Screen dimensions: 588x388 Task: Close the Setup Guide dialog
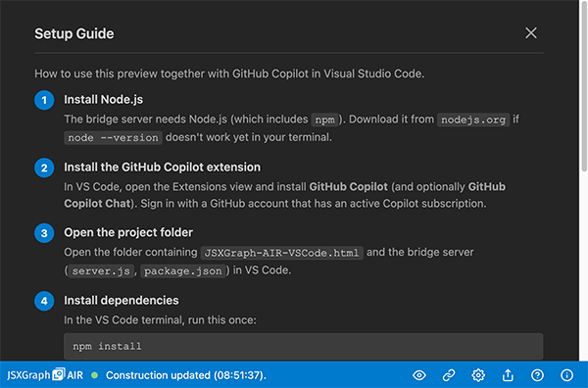coord(530,33)
